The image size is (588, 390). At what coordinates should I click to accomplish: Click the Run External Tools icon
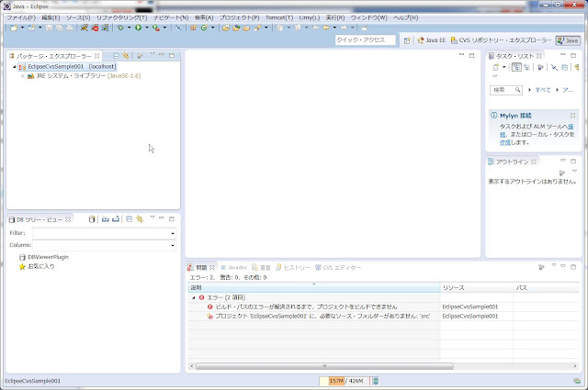[x=156, y=28]
